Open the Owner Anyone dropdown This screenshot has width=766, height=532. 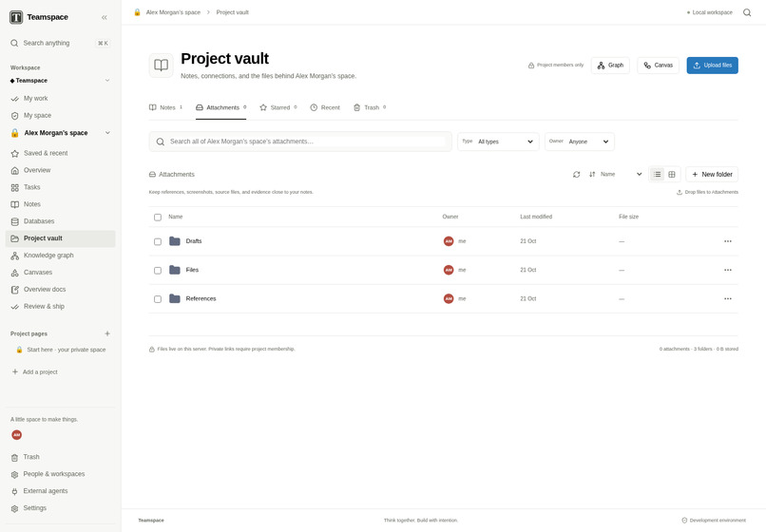pos(580,142)
